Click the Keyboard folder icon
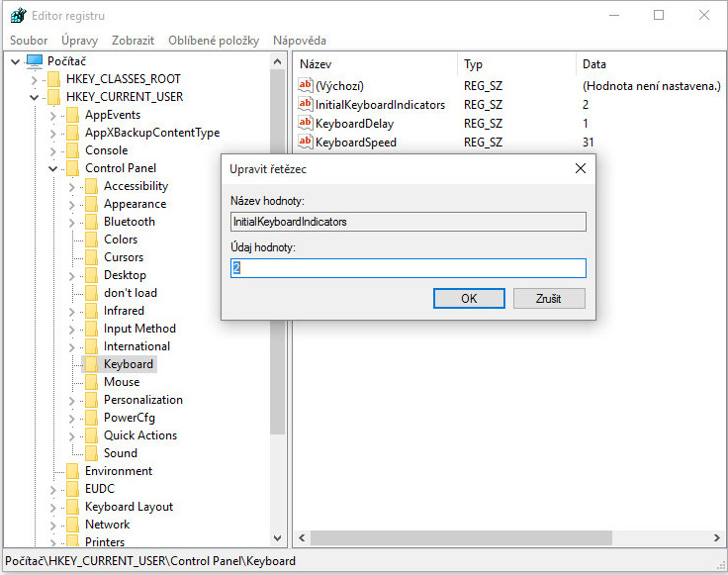The image size is (728, 575). point(91,364)
